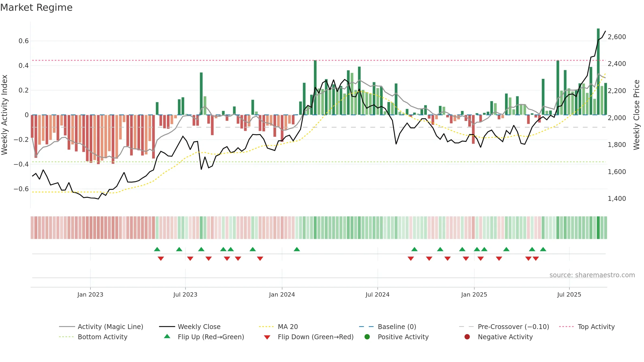The image size is (644, 362).
Task: Click the first red Flip Down triangle marker
Action: (161, 258)
